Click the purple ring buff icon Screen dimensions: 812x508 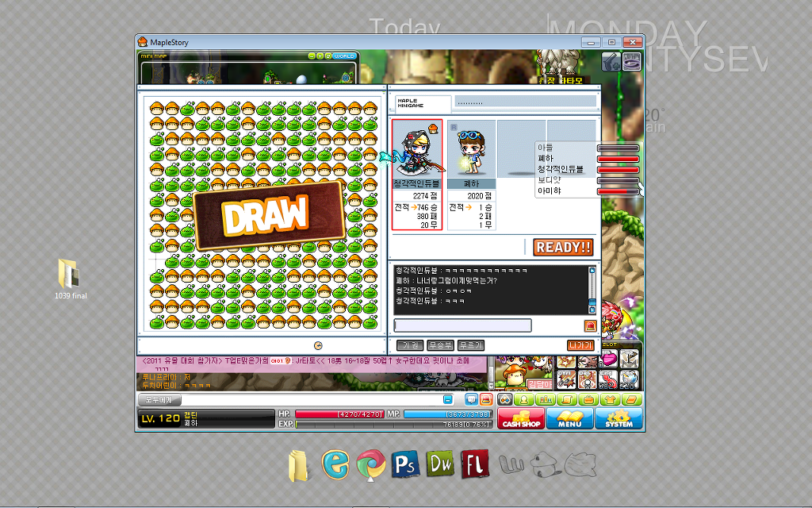(x=632, y=62)
